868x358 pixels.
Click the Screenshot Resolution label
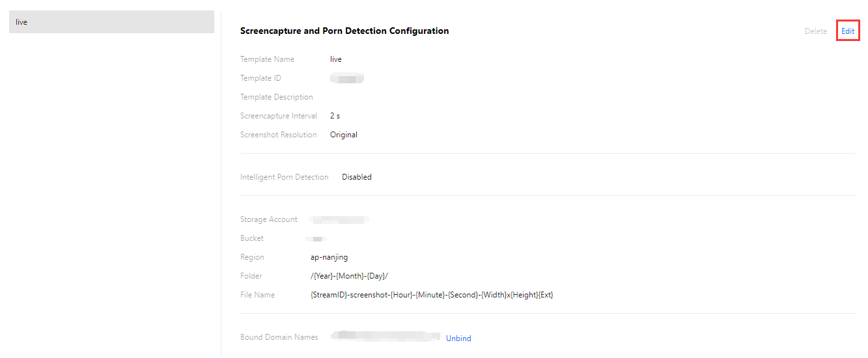coord(278,135)
